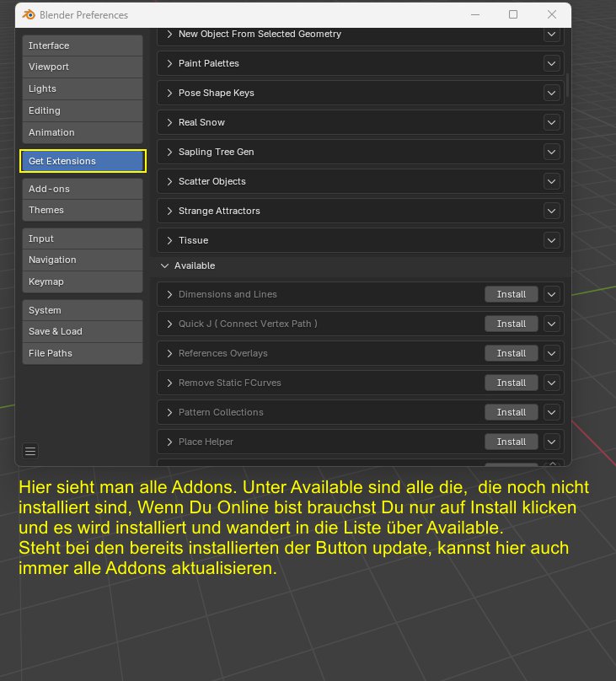Install the References Overlays extension

pyautogui.click(x=512, y=353)
